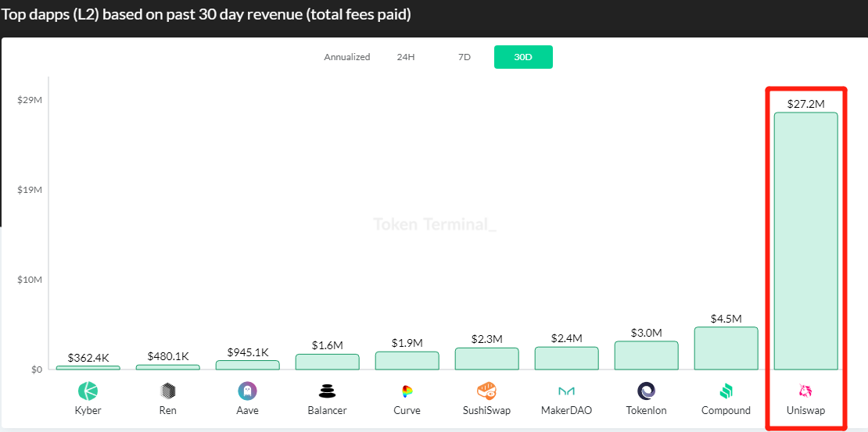Viewport: 868px width, 432px height.
Task: Open the MakerDAO logo icon
Action: [x=566, y=391]
